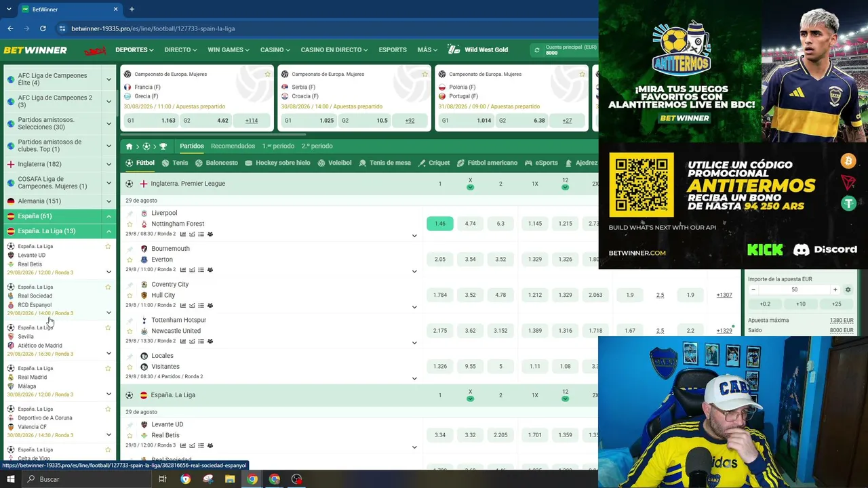Click the bet amount input field
Viewport: 868px width, 488px height.
(x=794, y=290)
